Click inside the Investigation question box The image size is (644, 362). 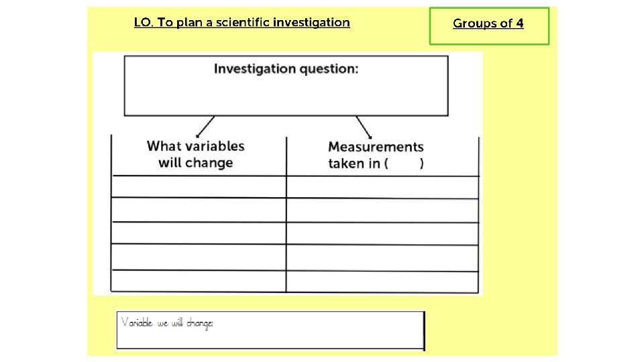point(286,86)
